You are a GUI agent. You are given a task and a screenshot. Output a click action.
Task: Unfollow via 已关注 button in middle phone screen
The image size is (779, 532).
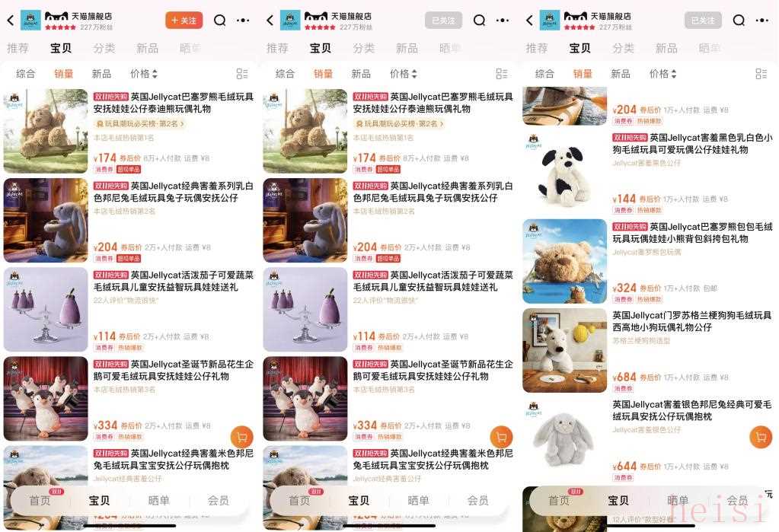(443, 21)
